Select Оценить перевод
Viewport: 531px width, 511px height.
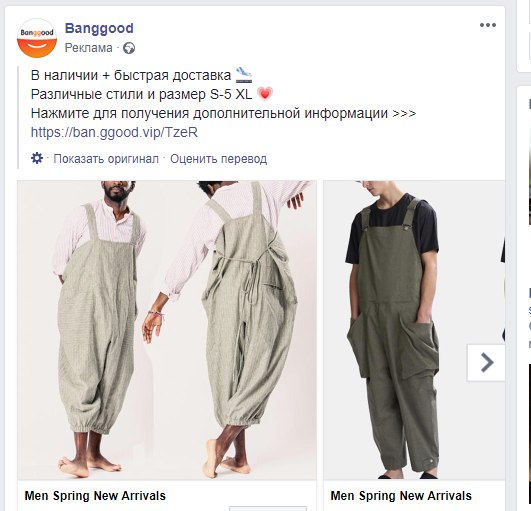tap(218, 159)
